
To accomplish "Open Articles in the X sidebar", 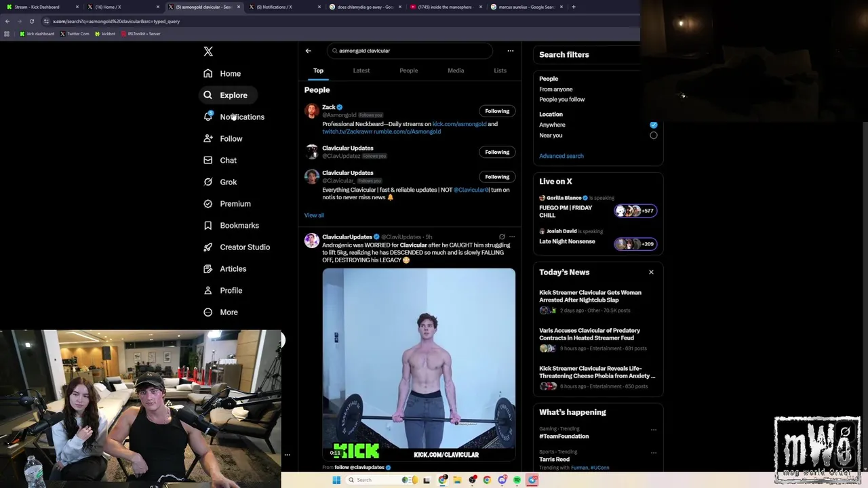I will tap(225, 268).
